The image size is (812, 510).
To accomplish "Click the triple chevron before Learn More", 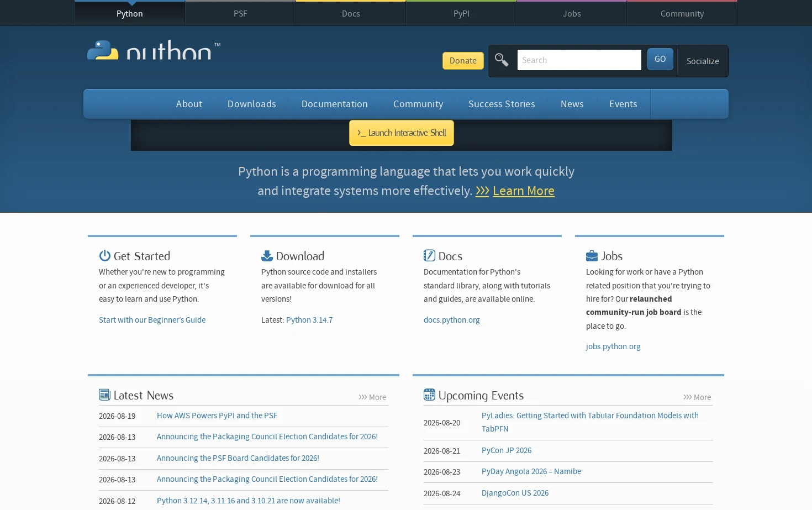I will click(x=482, y=191).
